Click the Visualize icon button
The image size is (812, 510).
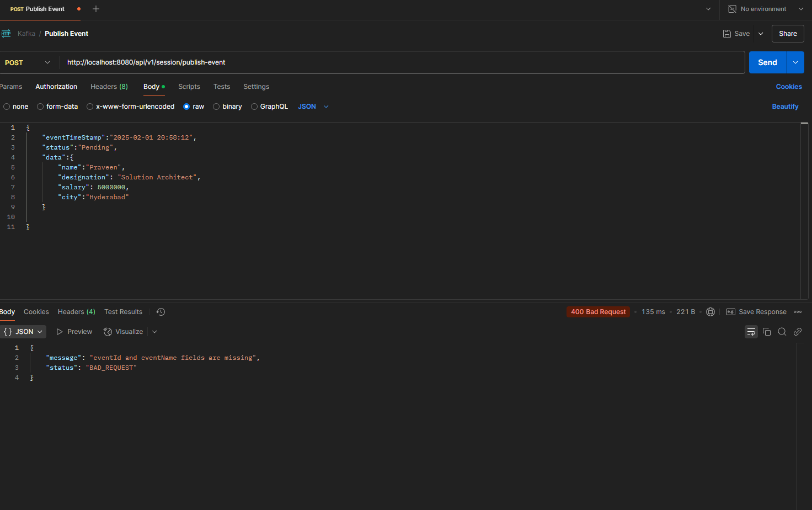pos(108,332)
